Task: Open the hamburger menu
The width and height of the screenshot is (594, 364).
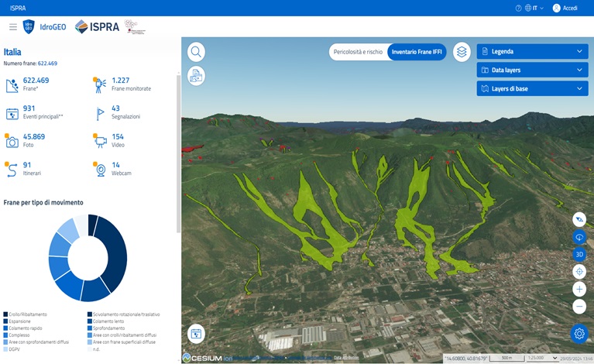Action: [x=12, y=27]
